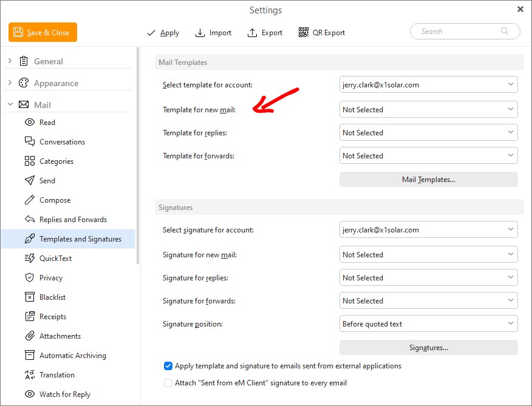Open Replies and Forwards settings
The height and width of the screenshot is (406, 532).
coord(73,220)
